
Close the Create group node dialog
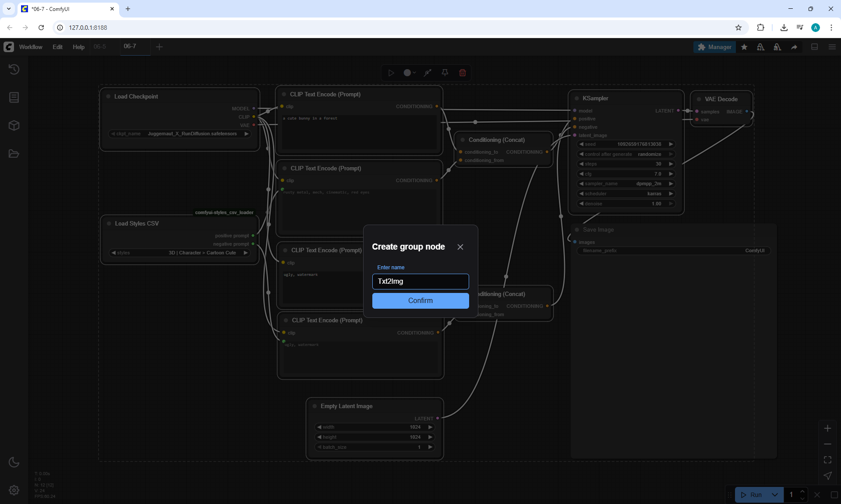pyautogui.click(x=460, y=247)
